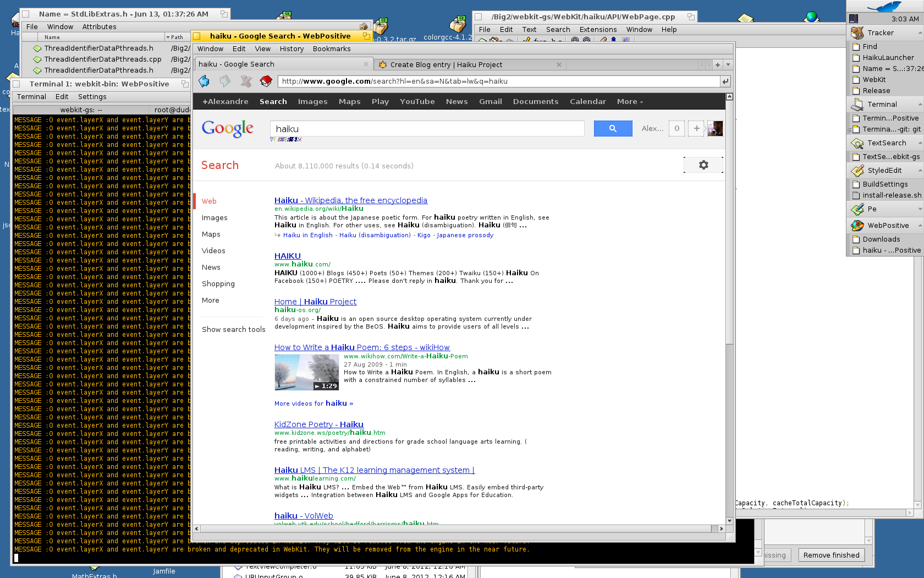Open the History menu in WebPositive
The height and width of the screenshot is (578, 924).
click(291, 49)
